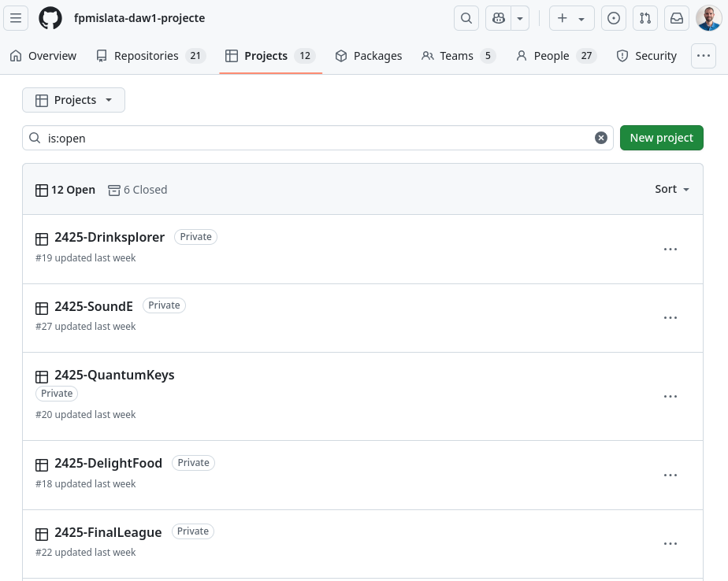Open the issues icon in header
Screen dimensions: 728x581
(613, 18)
